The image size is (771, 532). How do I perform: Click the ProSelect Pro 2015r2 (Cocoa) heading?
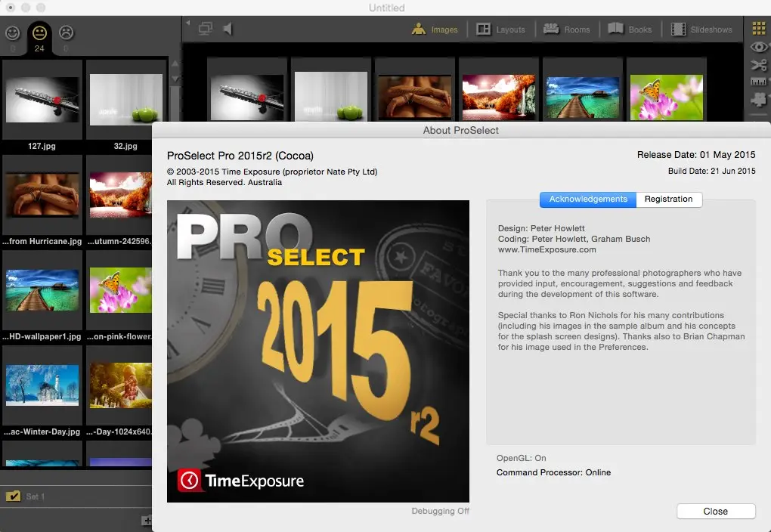[x=240, y=156]
